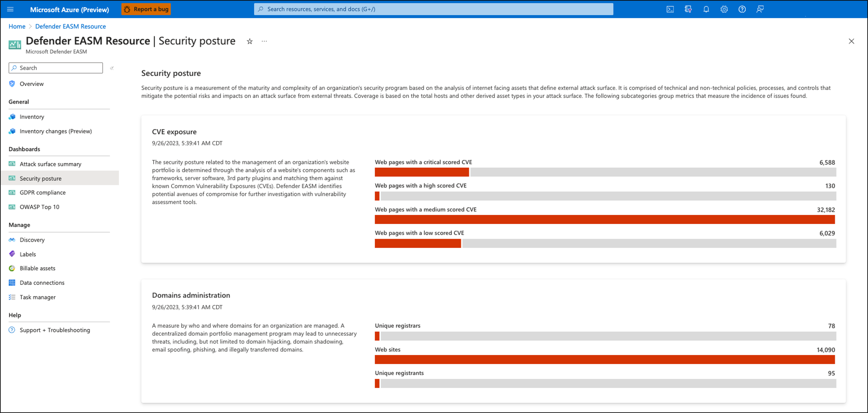Select Attack surface summary dashboard
Viewport: 868px width, 413px height.
pos(50,164)
